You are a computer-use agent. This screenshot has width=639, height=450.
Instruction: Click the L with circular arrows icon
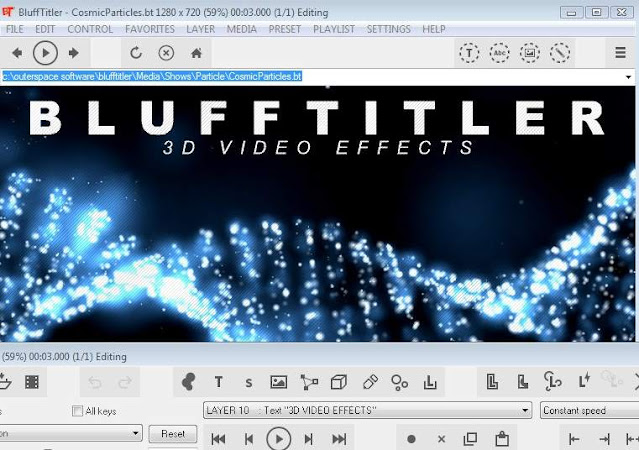553,381
